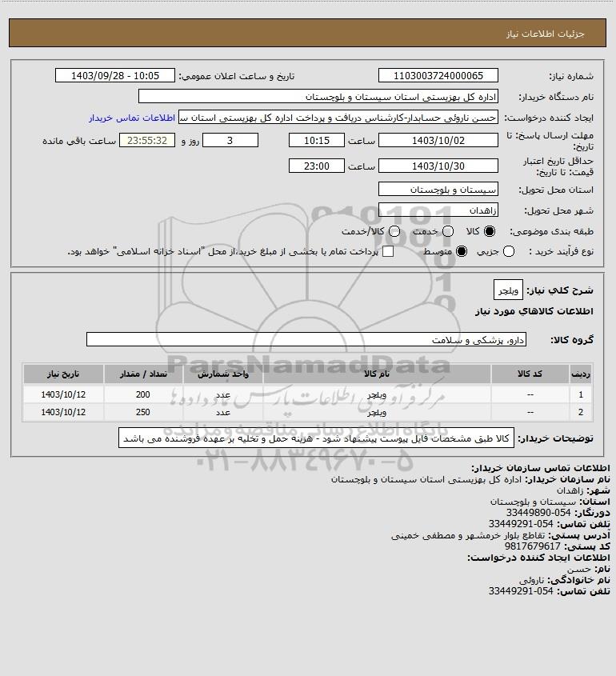
Task: Click the quantity 250 cell
Action: pyautogui.click(x=143, y=412)
